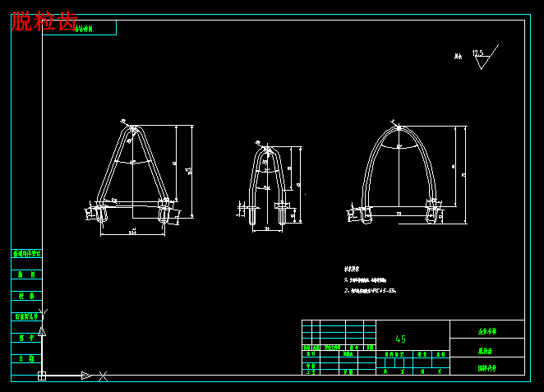Select the technical requirement line mentioning HRC45-55
Screen dimensions: 544x392
click(x=370, y=291)
